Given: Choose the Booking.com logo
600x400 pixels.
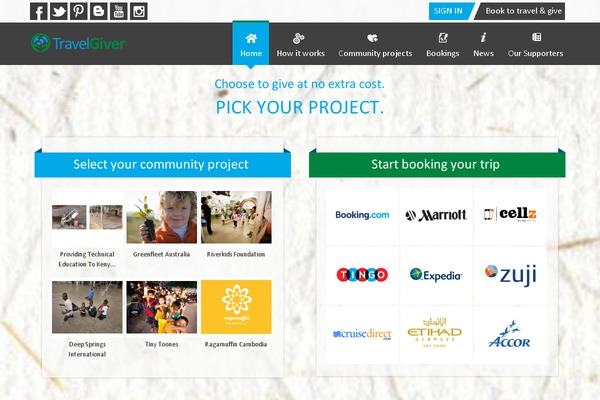Looking at the screenshot, I should [362, 215].
